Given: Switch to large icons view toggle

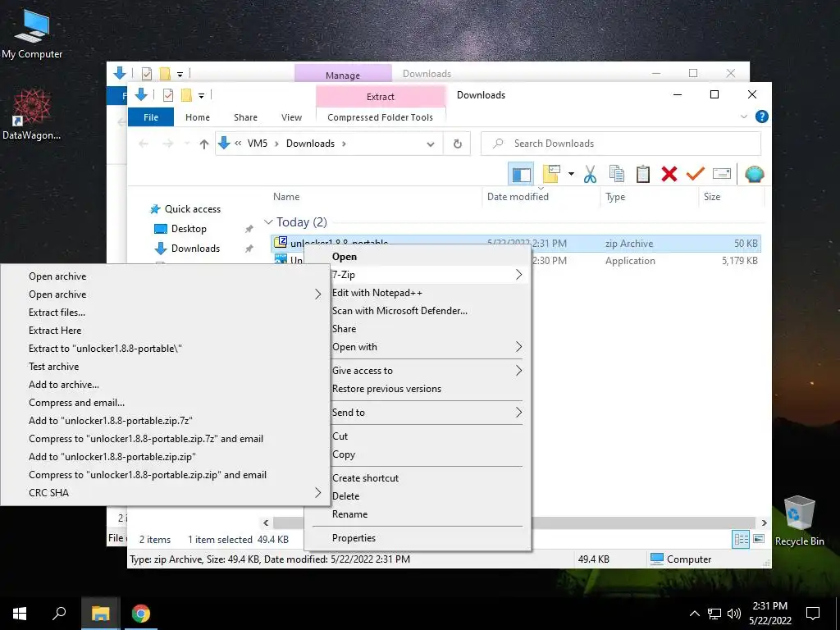Looking at the screenshot, I should pyautogui.click(x=759, y=539).
